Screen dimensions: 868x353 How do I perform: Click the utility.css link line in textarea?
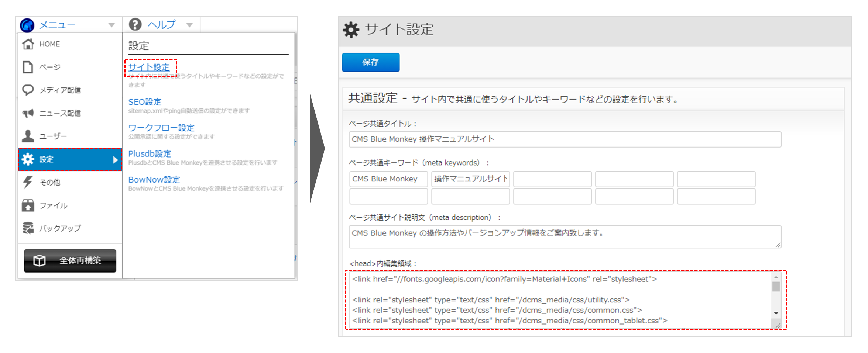click(491, 300)
